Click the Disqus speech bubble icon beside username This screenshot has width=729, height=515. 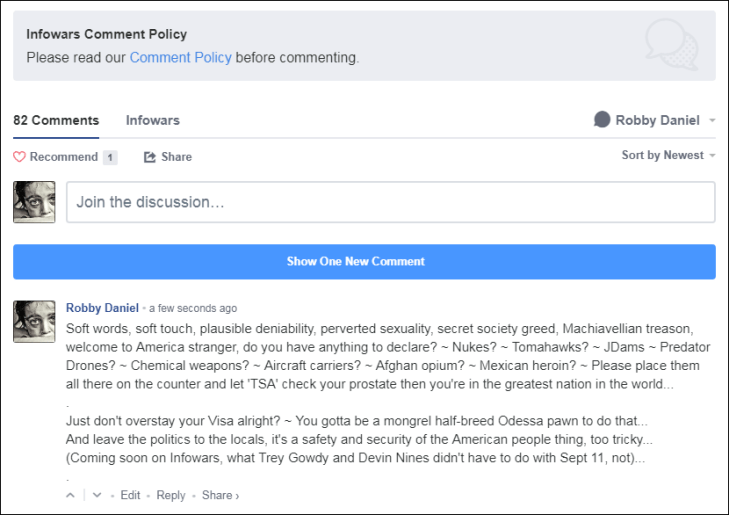[x=602, y=120]
